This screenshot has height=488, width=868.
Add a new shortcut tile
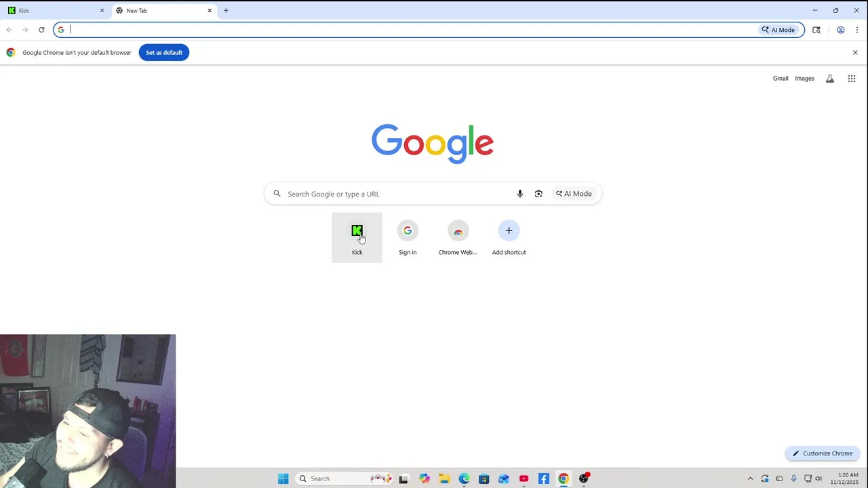click(x=509, y=237)
